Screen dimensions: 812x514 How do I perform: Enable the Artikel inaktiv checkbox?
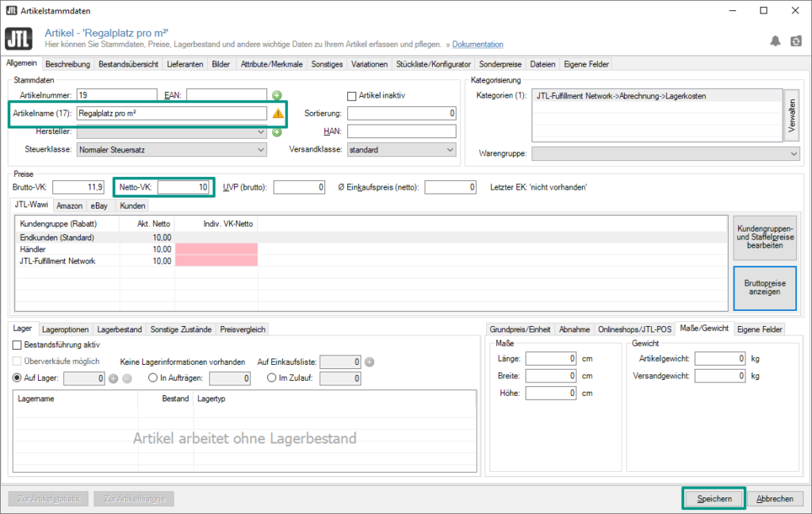pos(354,95)
